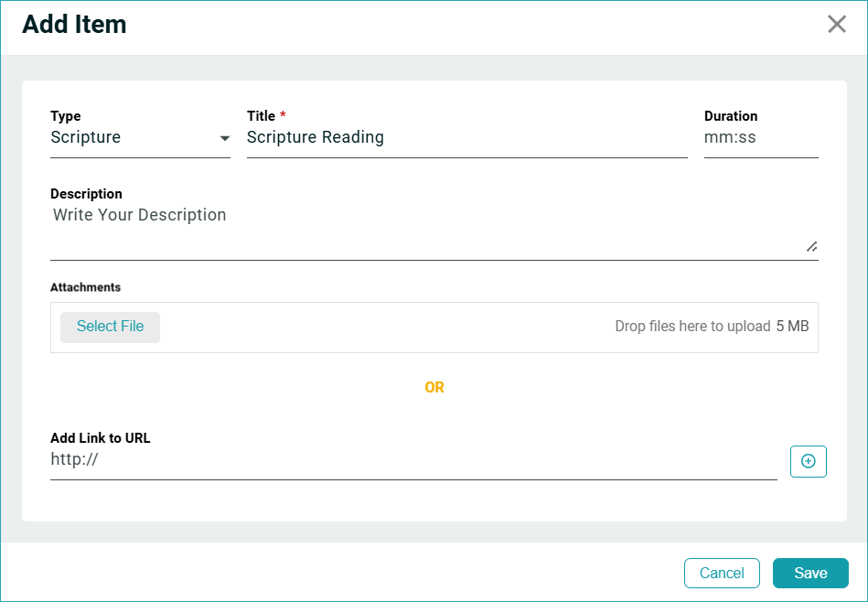Click the Duration field label
This screenshot has width=868, height=602.
(731, 116)
